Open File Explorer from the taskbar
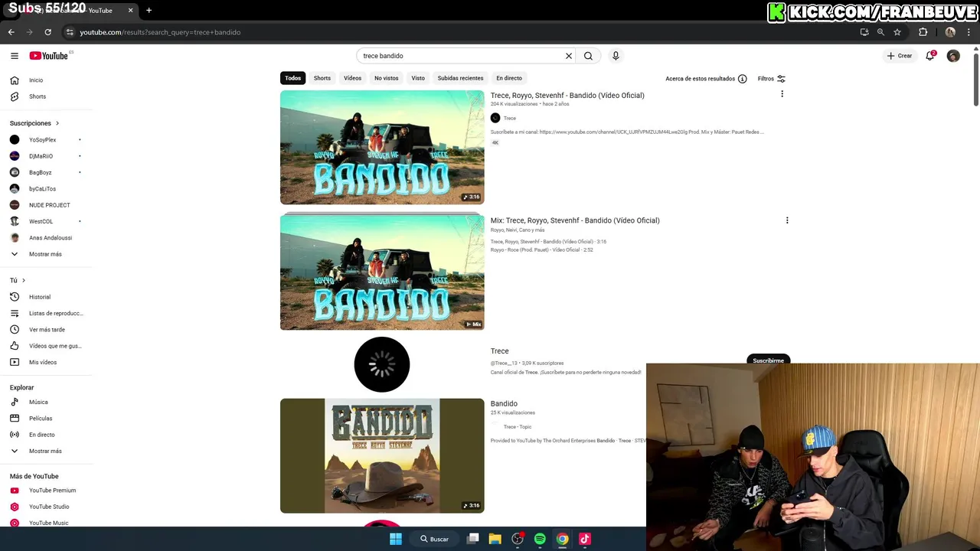 (495, 539)
